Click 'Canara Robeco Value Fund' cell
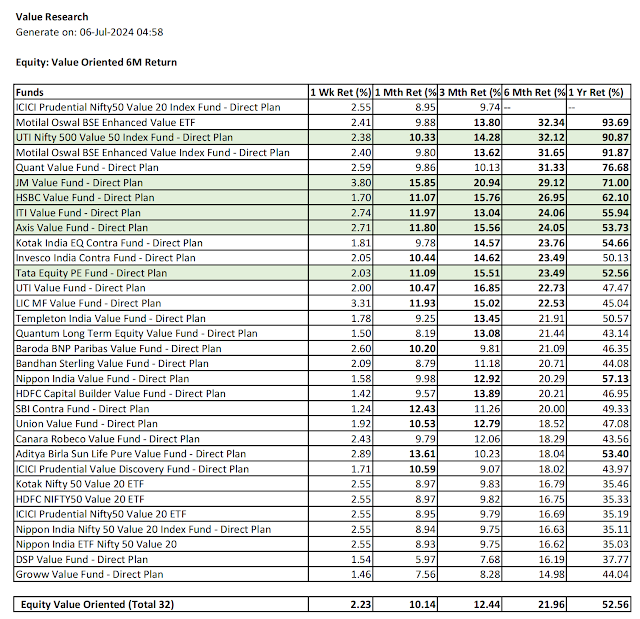 tap(161, 439)
